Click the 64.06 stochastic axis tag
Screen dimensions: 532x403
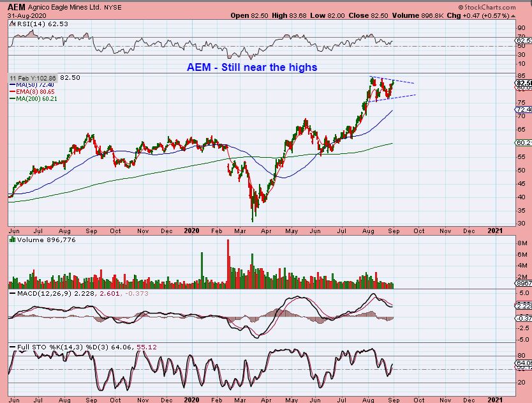coord(524,363)
